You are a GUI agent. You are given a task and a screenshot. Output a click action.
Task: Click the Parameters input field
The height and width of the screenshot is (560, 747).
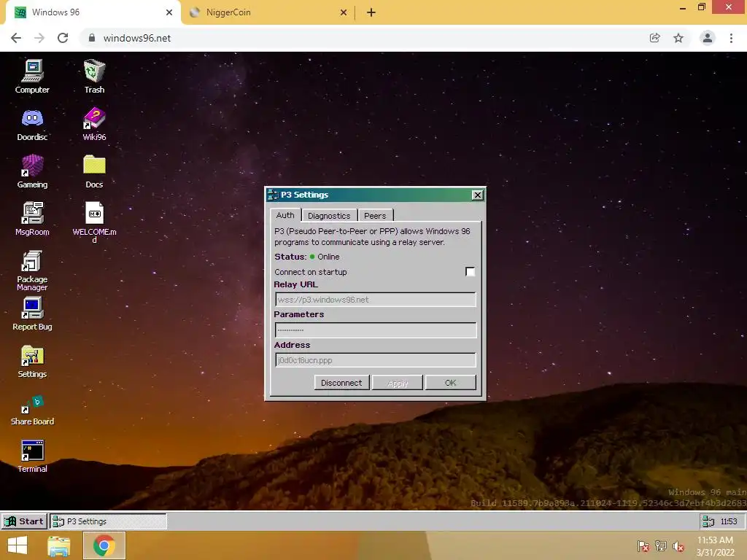pyautogui.click(x=376, y=330)
